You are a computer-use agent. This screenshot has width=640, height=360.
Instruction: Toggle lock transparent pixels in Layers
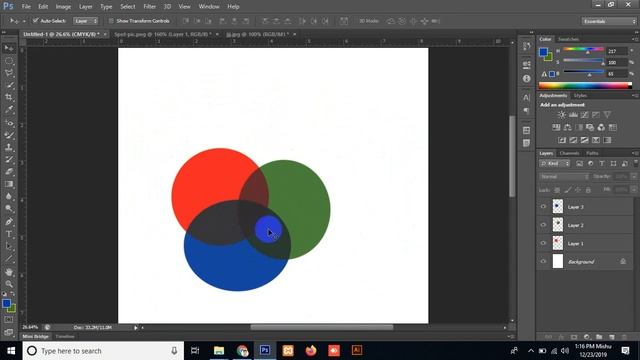pos(557,190)
